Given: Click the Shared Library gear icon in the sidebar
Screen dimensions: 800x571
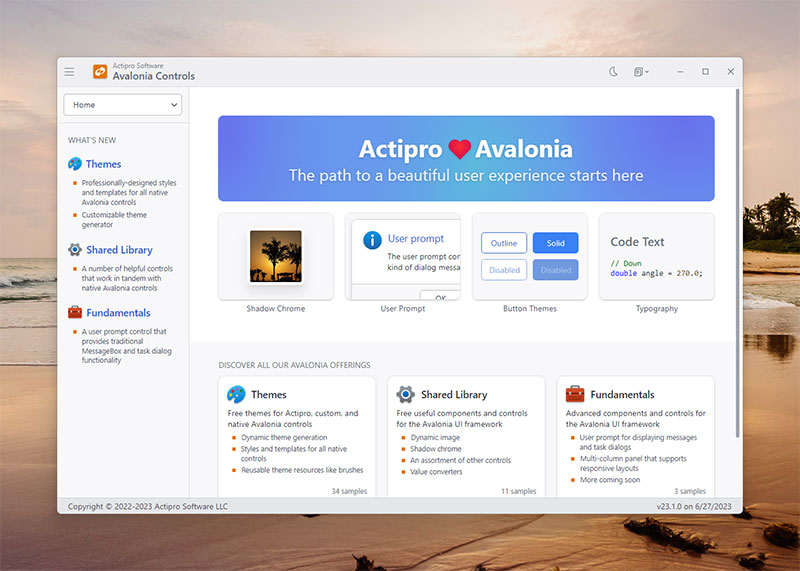Looking at the screenshot, I should pos(75,250).
